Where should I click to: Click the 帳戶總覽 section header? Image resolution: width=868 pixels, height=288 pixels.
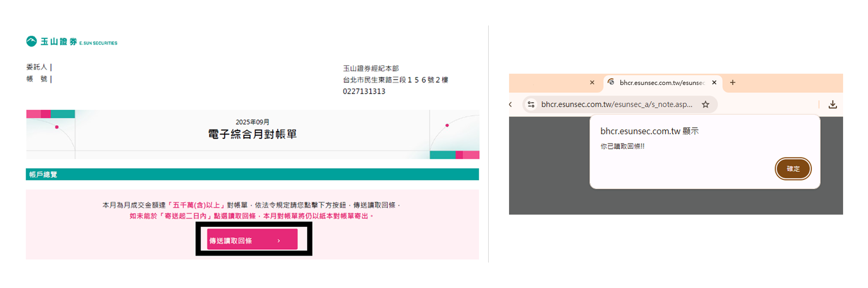(43, 175)
